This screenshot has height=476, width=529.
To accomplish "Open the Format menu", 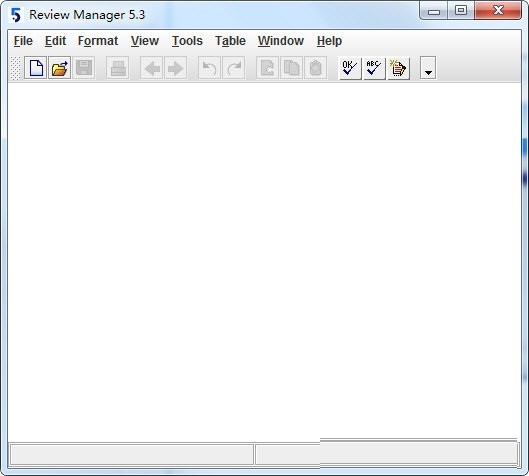I will coord(98,41).
